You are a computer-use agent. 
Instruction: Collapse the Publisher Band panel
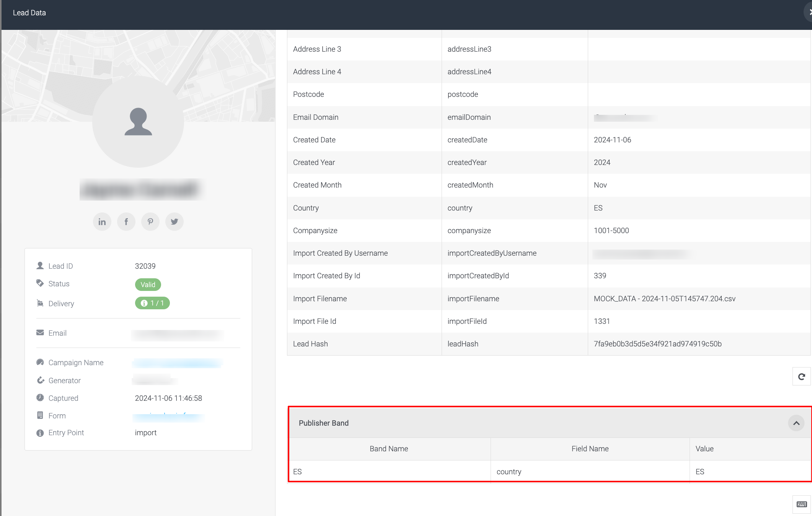(x=796, y=423)
